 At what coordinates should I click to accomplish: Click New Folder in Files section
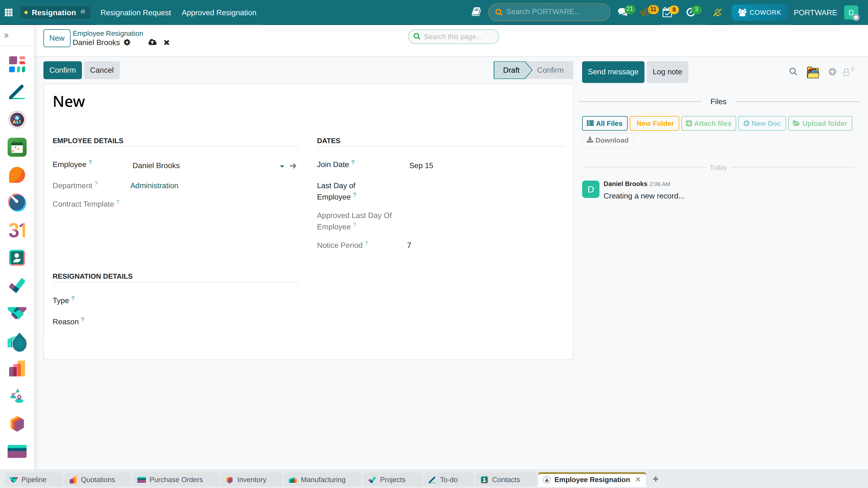click(x=654, y=123)
